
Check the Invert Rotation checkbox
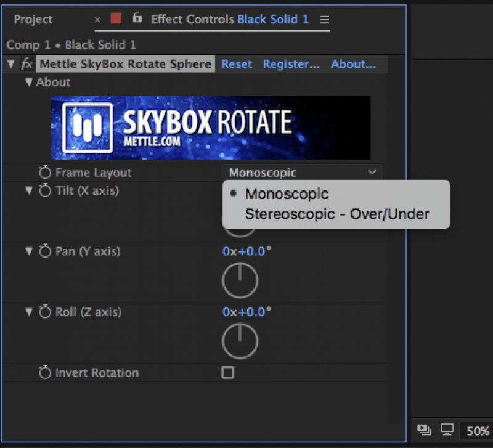tap(228, 373)
